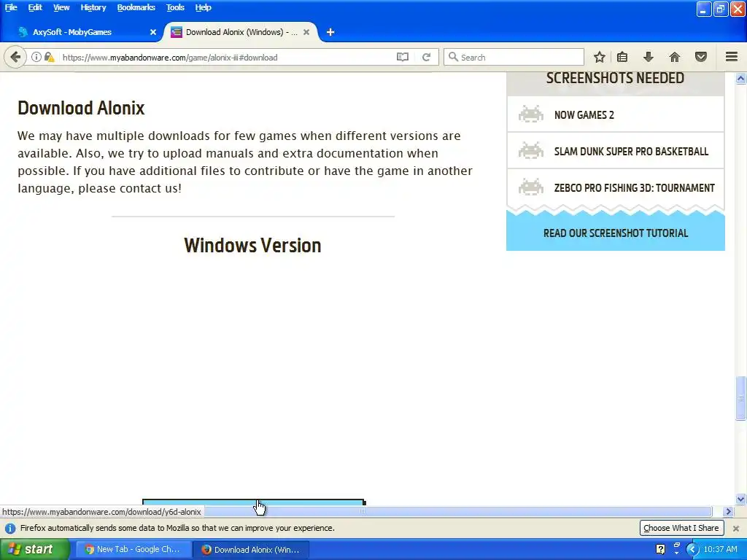Open the View menu

click(61, 7)
